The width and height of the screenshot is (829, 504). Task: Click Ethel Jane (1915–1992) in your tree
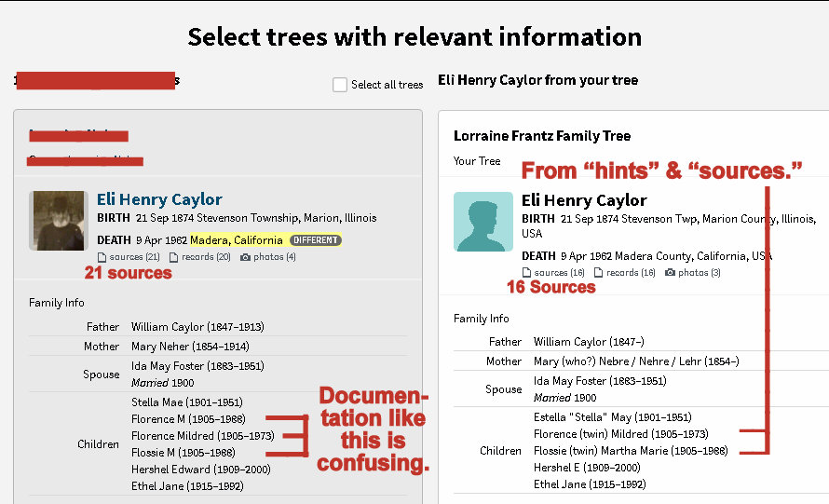(x=590, y=484)
